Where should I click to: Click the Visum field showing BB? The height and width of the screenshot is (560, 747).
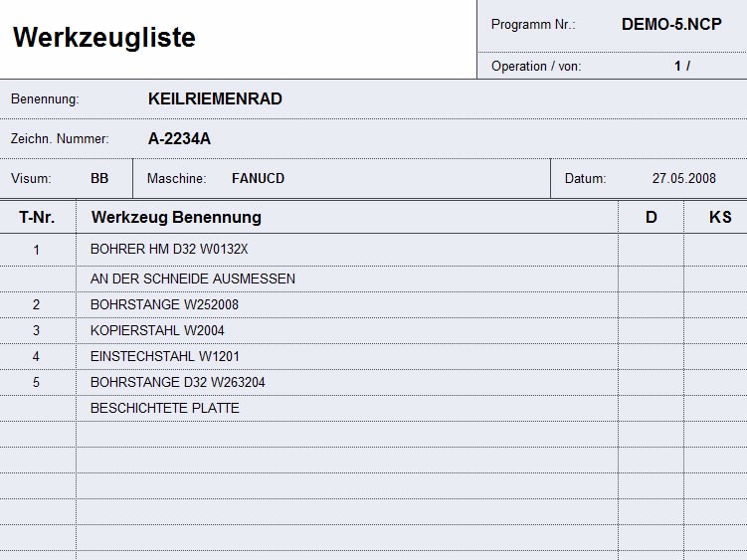point(99,179)
